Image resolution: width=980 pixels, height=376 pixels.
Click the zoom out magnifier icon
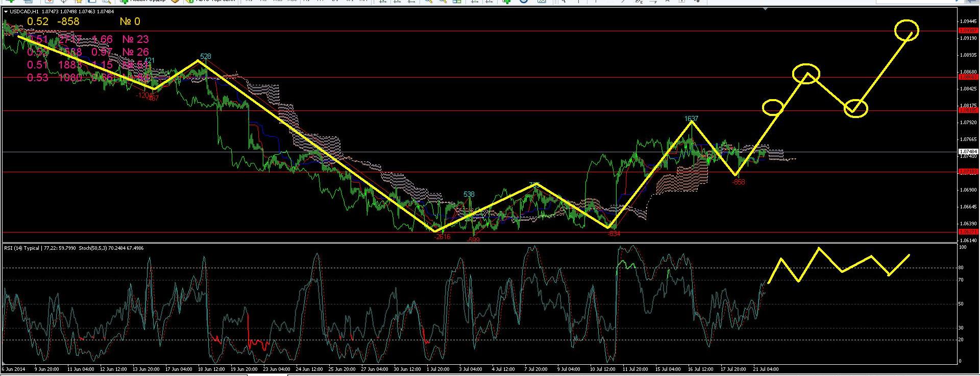pyautogui.click(x=443, y=2)
